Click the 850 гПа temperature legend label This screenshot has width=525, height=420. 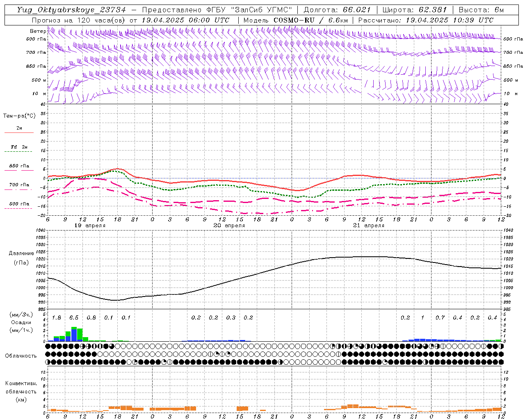click(x=19, y=166)
